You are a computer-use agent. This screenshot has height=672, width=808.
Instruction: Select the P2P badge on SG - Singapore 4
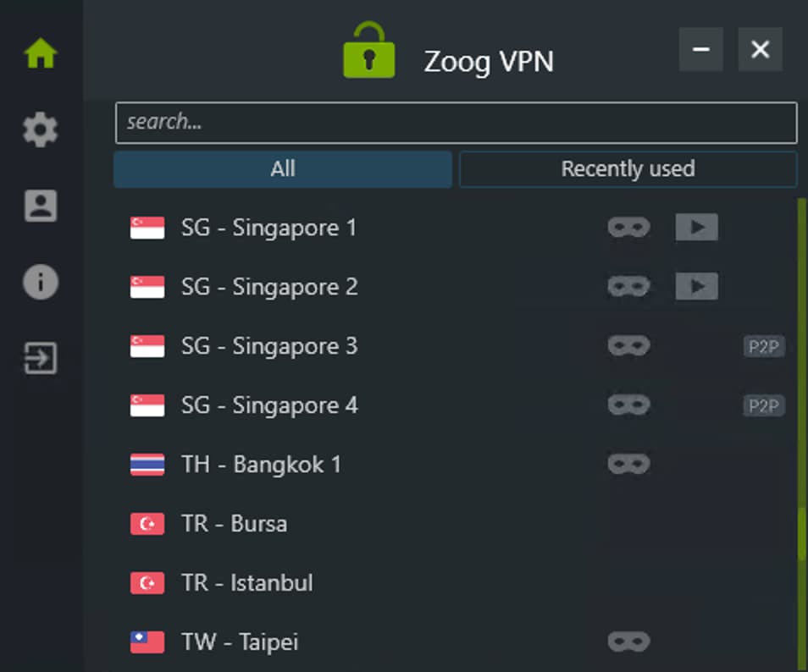(763, 405)
